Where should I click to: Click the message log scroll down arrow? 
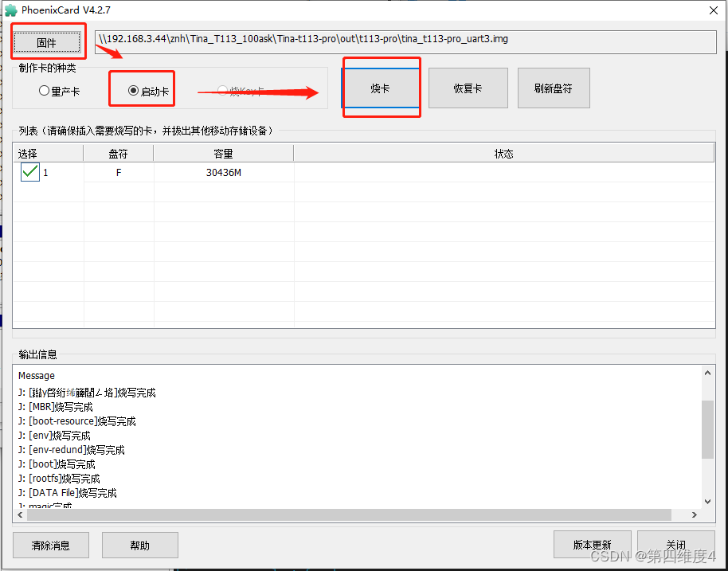[707, 501]
